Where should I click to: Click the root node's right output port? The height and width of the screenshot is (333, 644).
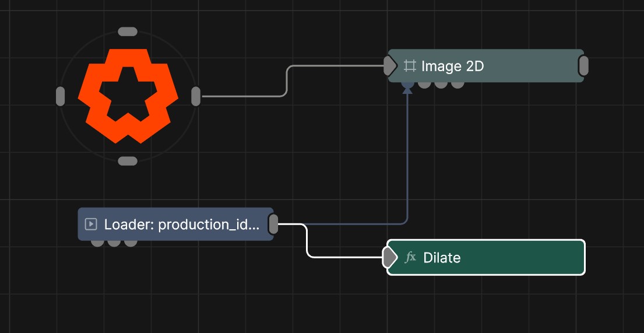[x=196, y=96]
